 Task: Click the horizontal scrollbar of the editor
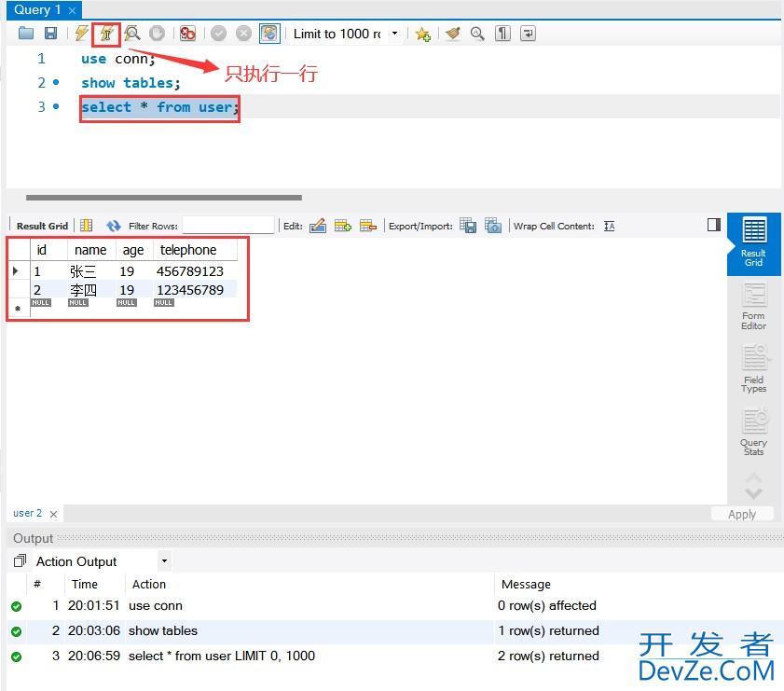pyautogui.click(x=164, y=198)
